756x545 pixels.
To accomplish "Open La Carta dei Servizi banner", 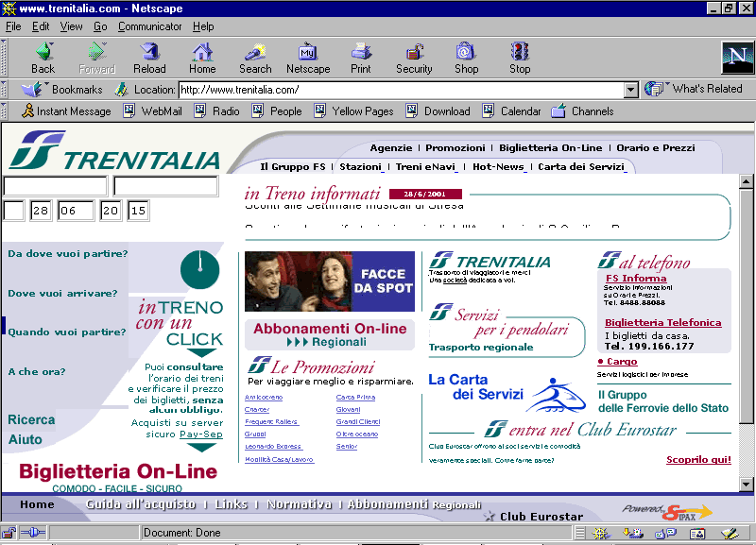I will pos(507,392).
